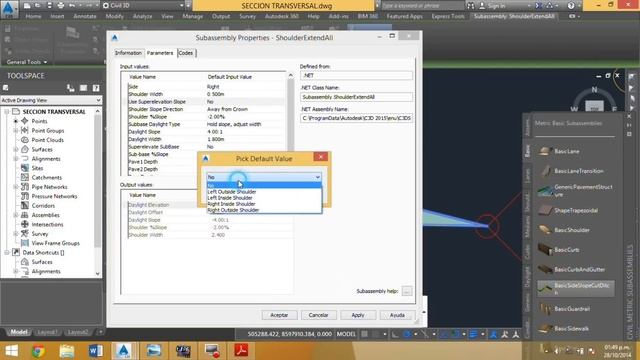Viewport: 640px width, 360px height.
Task: Open File Explorer from taskbar
Action: coord(67,351)
